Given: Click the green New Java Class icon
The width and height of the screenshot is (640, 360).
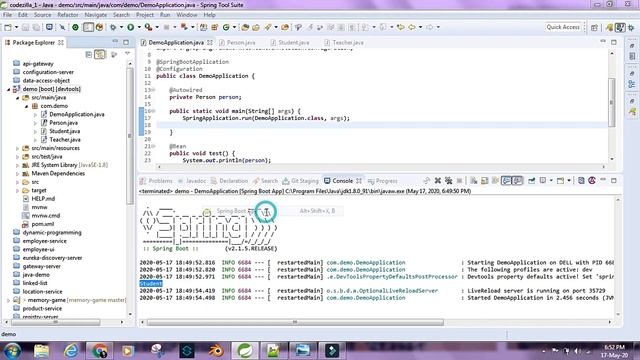Looking at the screenshot, I should pyautogui.click(x=226, y=27).
